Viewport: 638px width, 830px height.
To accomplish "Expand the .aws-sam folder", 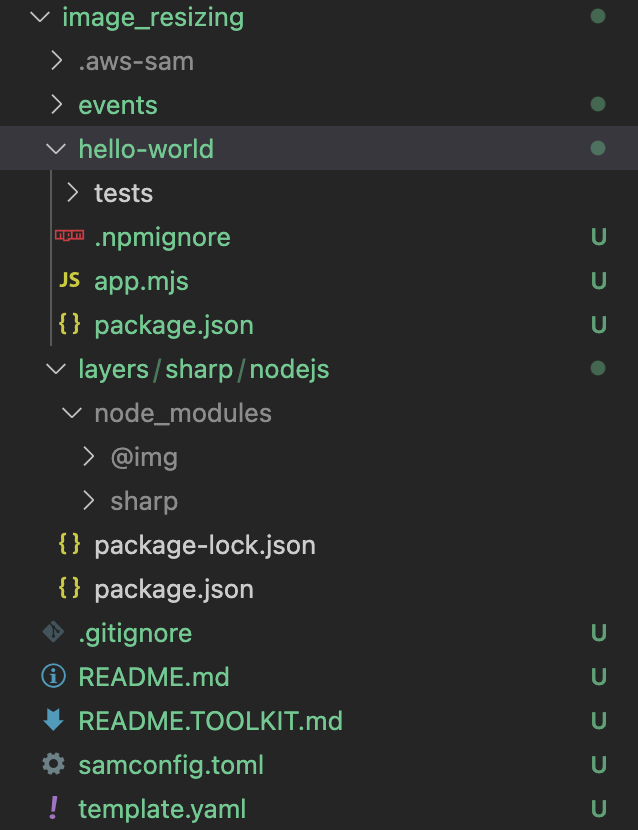I will pyautogui.click(x=57, y=60).
